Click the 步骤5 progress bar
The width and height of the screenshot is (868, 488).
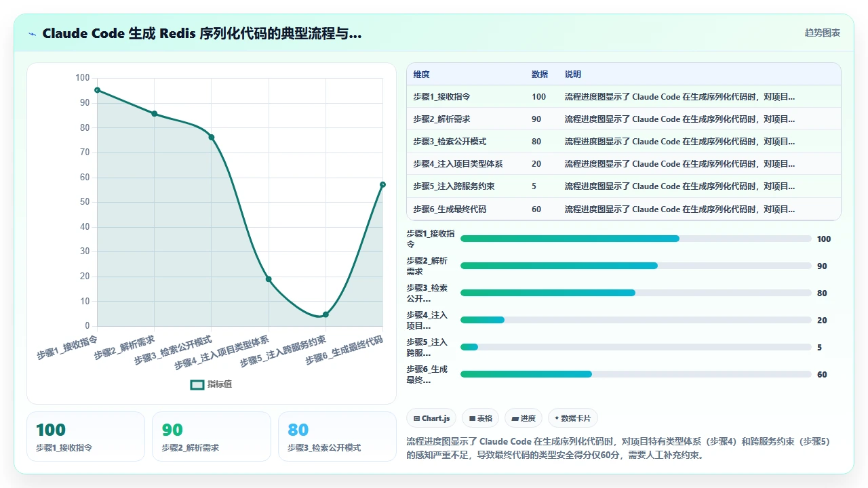point(636,347)
